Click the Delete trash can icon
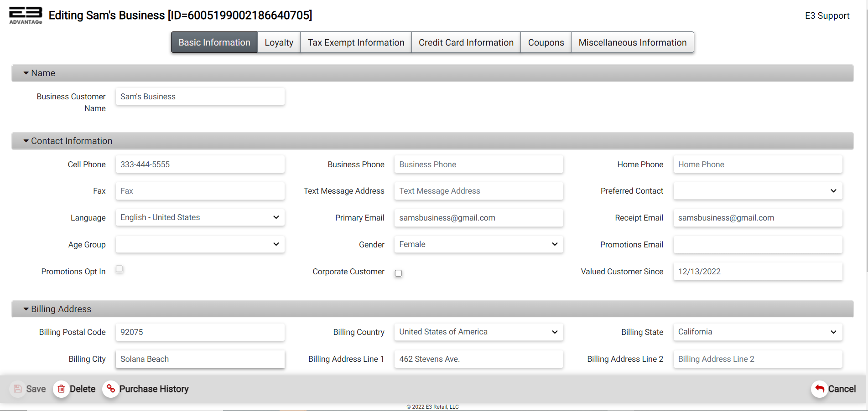 click(x=61, y=389)
